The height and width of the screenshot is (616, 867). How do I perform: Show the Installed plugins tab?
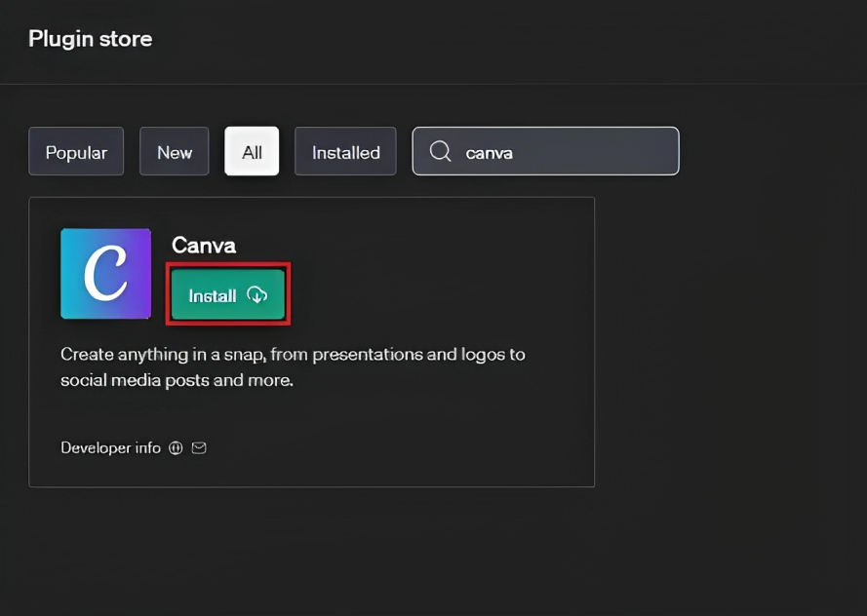coord(345,152)
